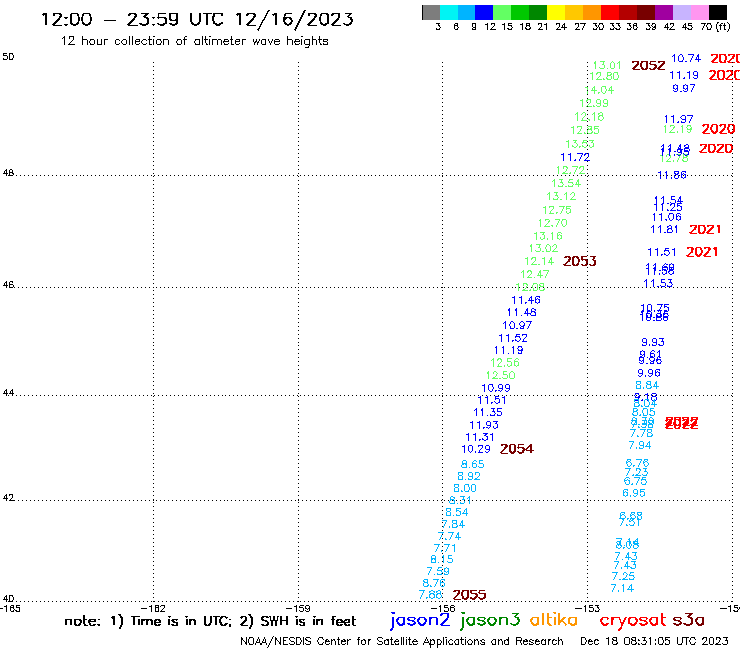Viewport: 740px width, 650px height.
Task: Click the wave height value 10.99
Action: [496, 388]
